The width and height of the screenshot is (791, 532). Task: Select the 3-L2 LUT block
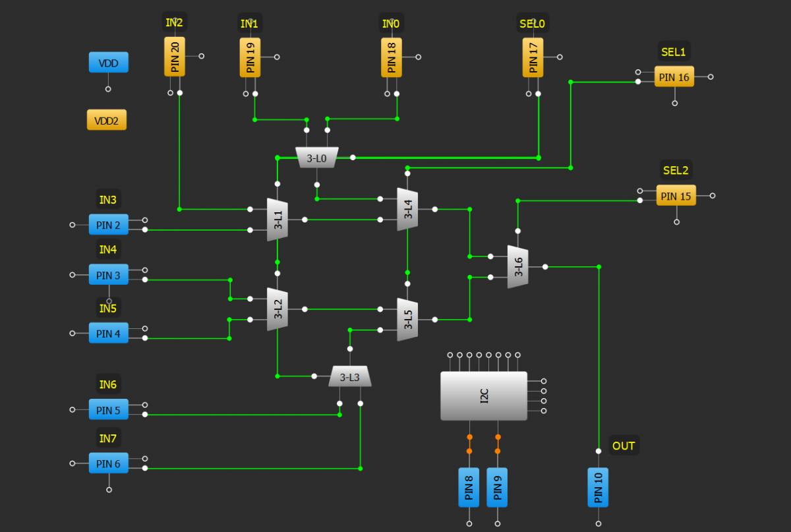click(x=278, y=309)
